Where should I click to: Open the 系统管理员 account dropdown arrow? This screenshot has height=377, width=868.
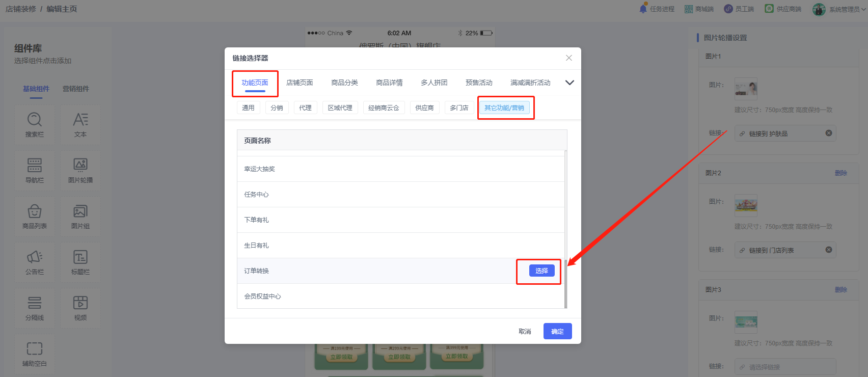click(x=864, y=9)
